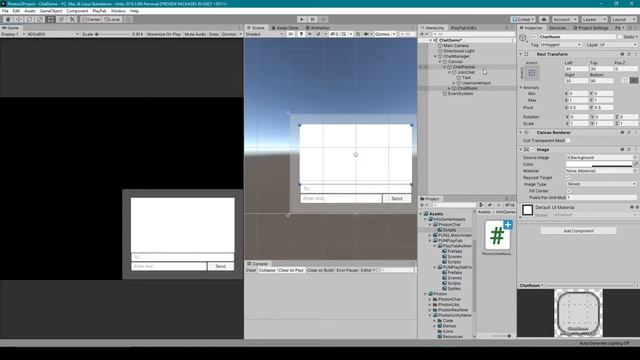Click the Color swatch in Image component

[x=599, y=164]
